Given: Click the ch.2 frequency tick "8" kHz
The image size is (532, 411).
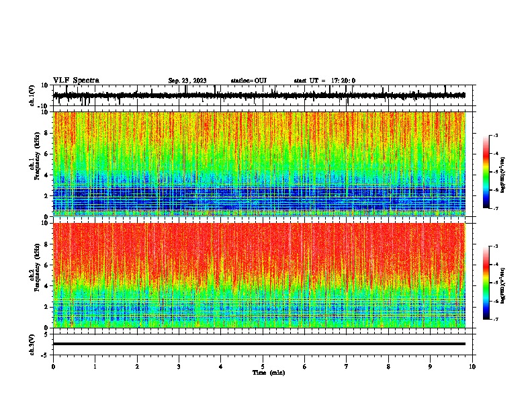Looking at the screenshot, I should coord(47,244).
